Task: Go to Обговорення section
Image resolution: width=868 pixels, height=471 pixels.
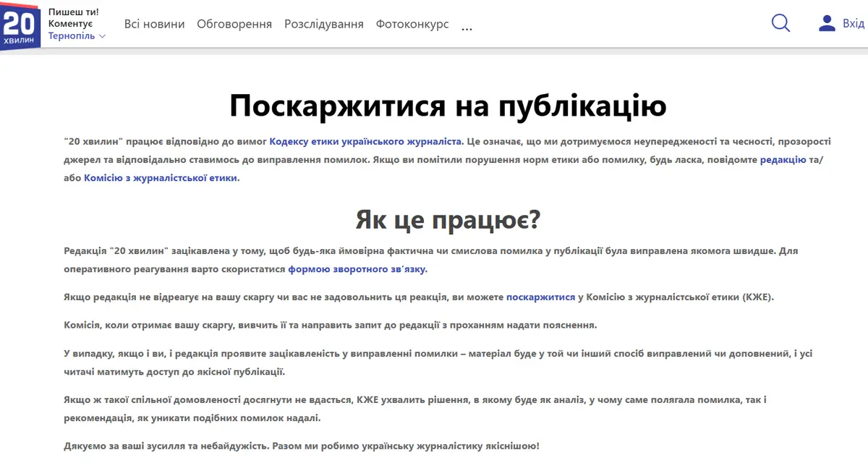Action: click(234, 24)
